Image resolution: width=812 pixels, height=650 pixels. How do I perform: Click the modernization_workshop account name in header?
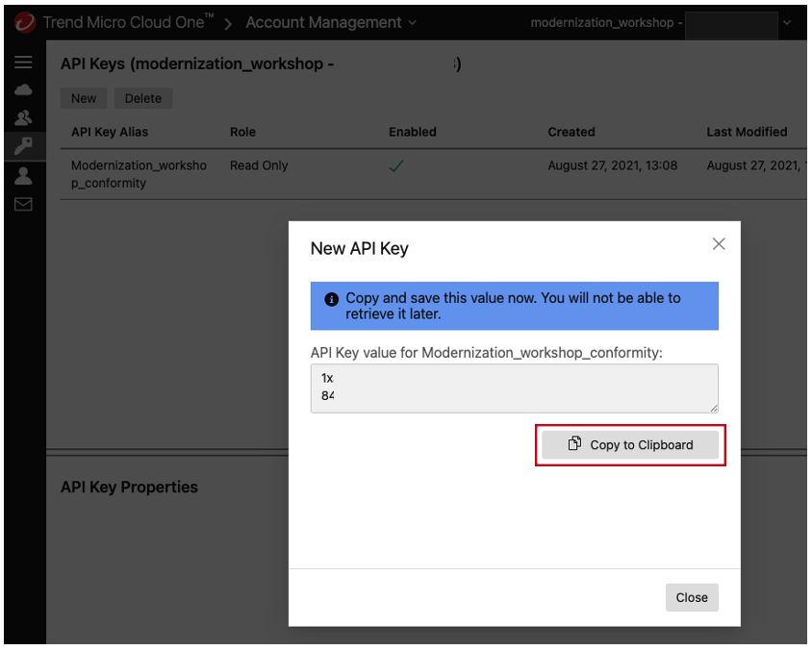pos(602,23)
